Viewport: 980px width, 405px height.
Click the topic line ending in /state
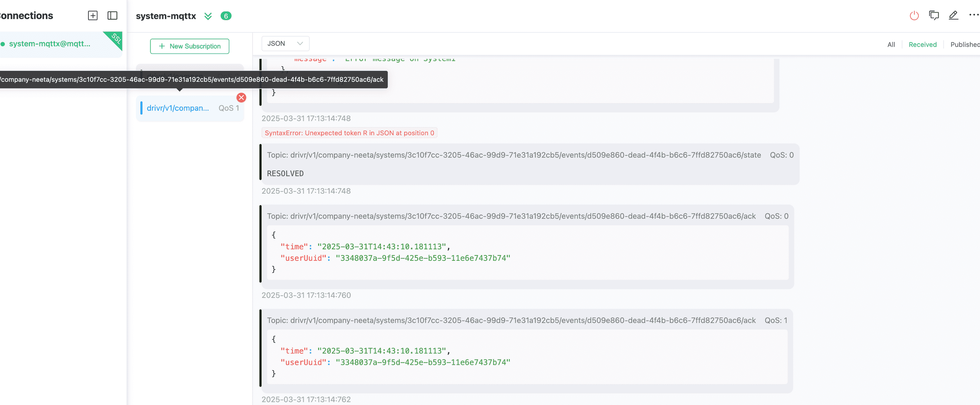coord(514,155)
